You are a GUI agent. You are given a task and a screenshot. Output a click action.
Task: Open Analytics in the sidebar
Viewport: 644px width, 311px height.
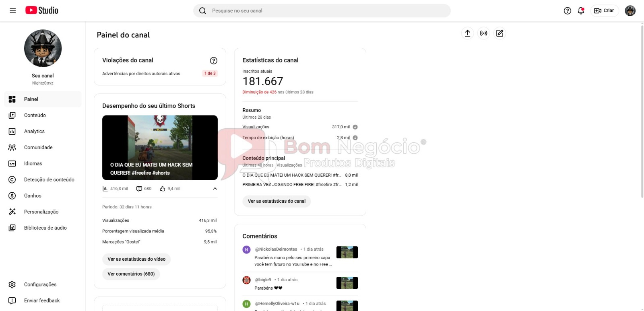click(x=43, y=132)
